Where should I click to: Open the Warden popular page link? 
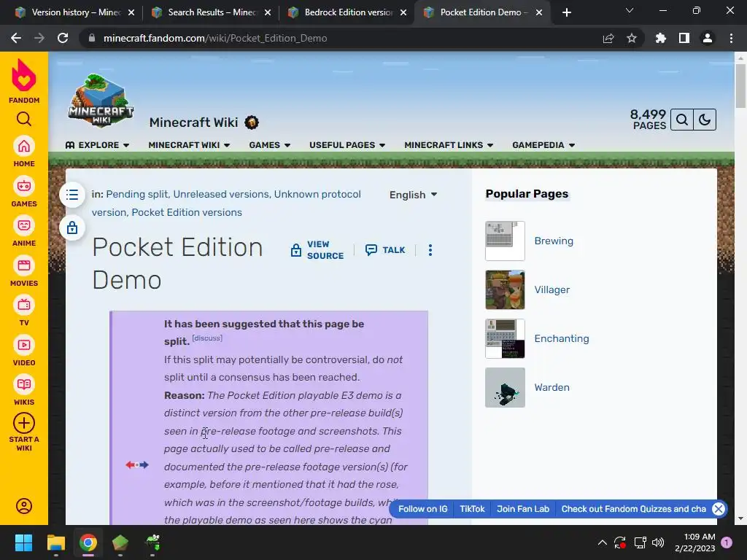pos(551,387)
